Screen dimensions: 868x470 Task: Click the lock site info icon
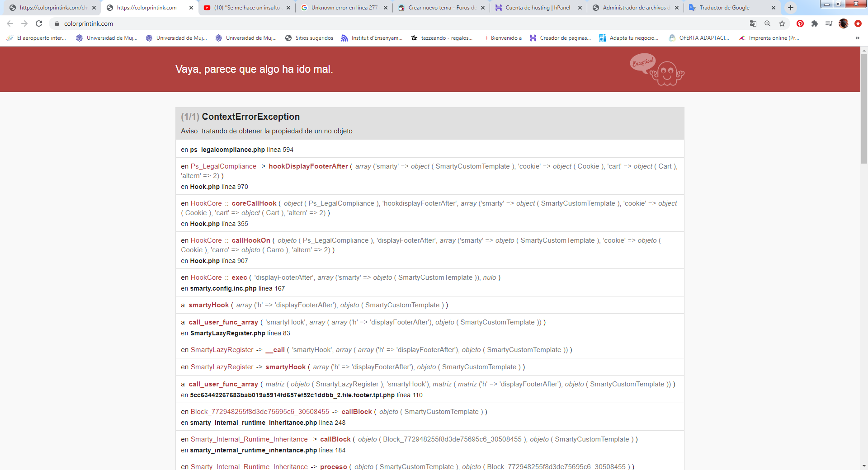click(x=57, y=23)
